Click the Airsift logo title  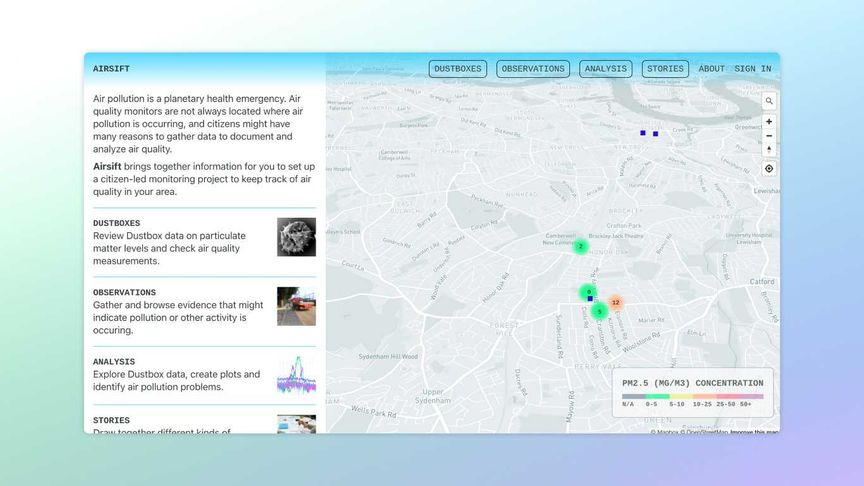click(111, 69)
